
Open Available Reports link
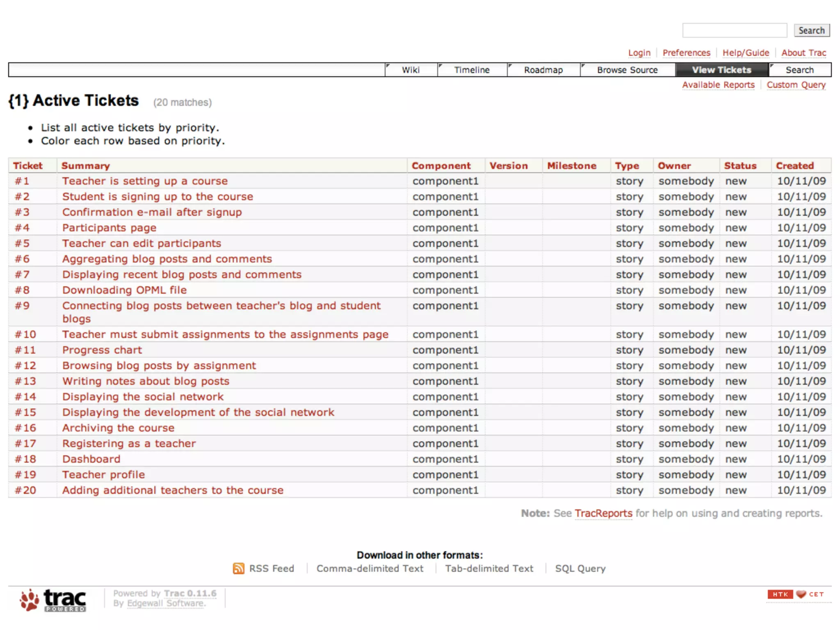(x=718, y=85)
